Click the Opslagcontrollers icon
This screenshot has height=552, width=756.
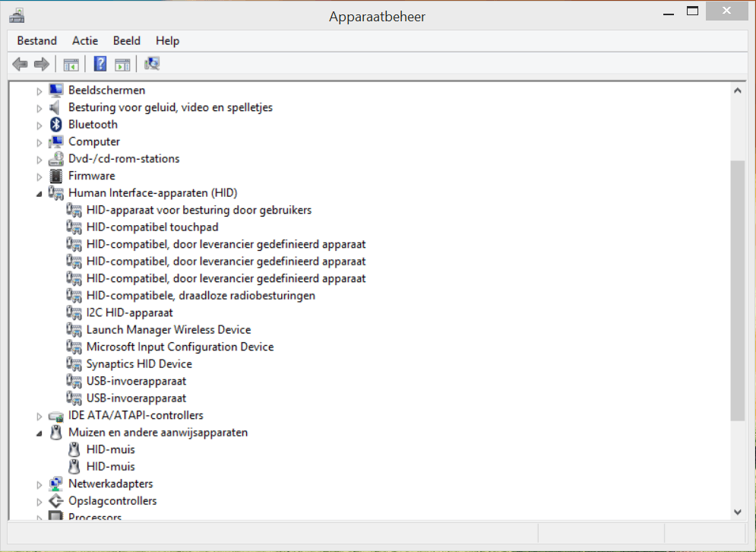[56, 501]
